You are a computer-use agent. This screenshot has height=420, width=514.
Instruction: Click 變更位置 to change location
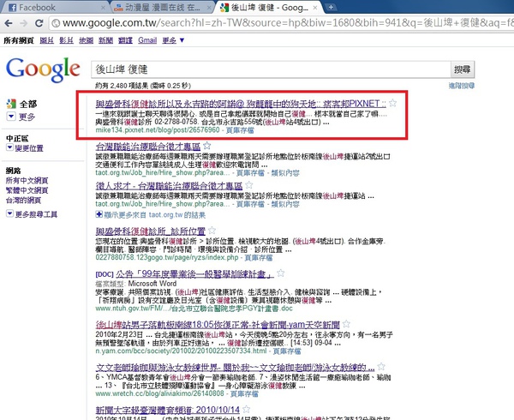click(25, 148)
